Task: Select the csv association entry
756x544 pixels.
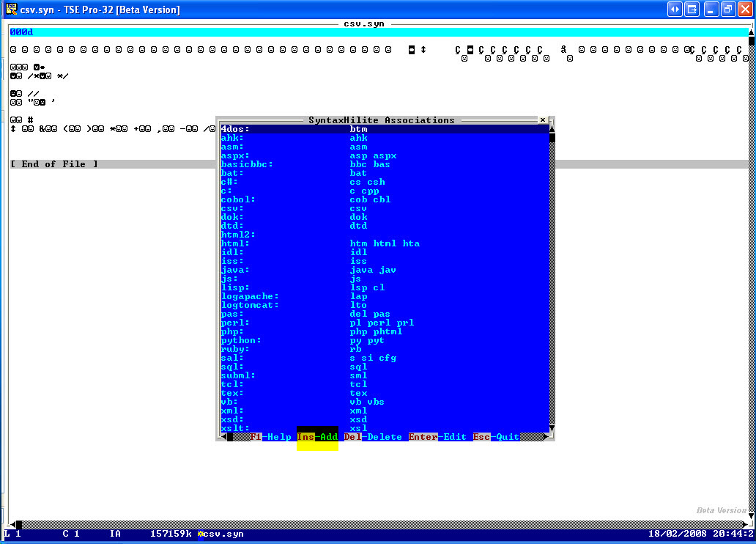Action: coord(385,208)
